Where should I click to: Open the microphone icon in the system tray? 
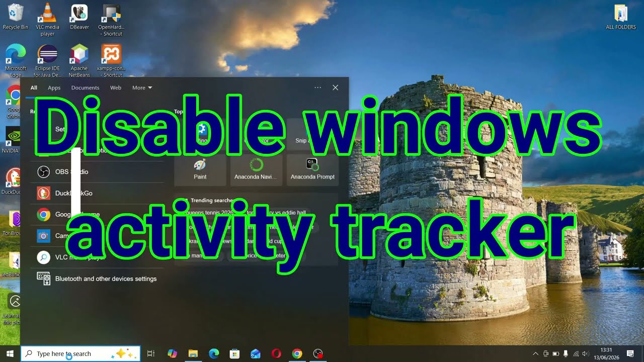click(x=566, y=353)
